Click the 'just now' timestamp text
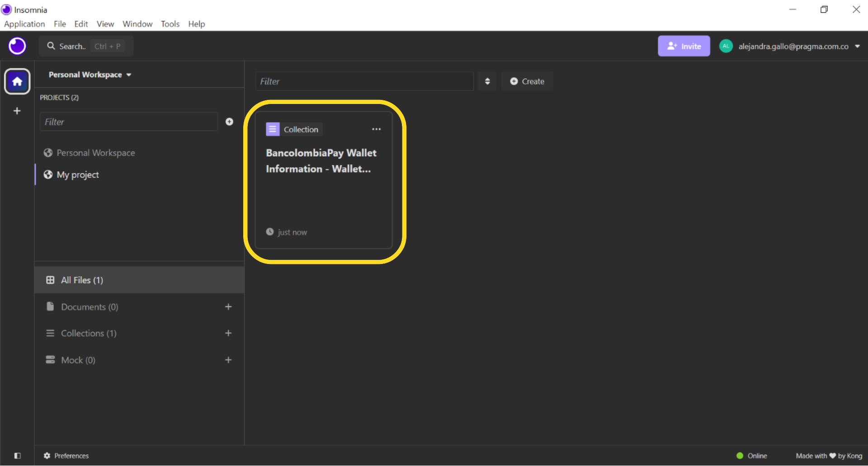Screen dimensions: 868x466 click(x=292, y=232)
